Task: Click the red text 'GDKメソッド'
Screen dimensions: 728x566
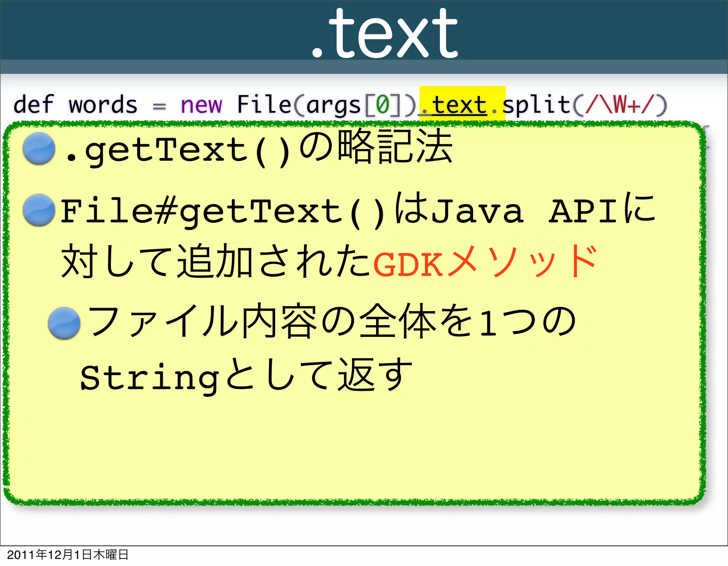Action: (486, 262)
